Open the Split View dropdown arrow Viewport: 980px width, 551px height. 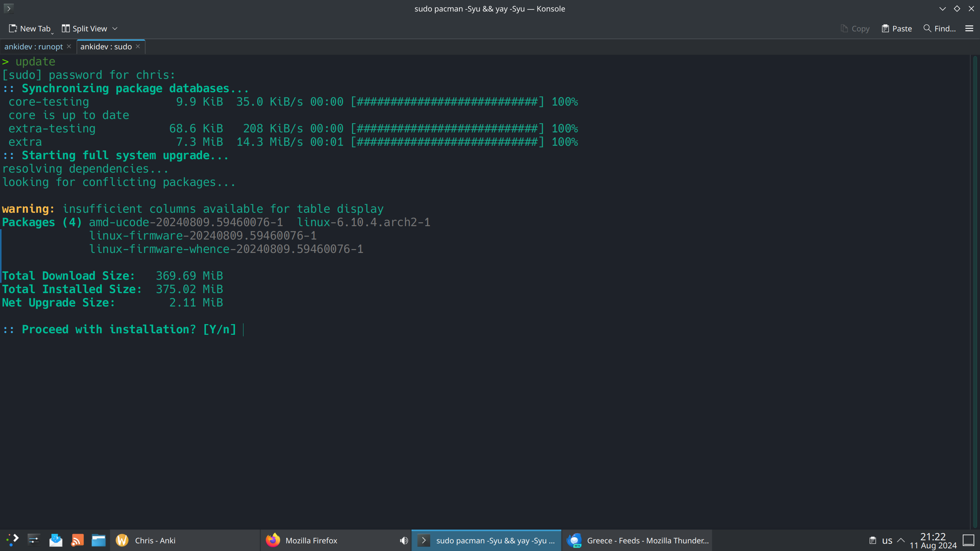(x=115, y=28)
